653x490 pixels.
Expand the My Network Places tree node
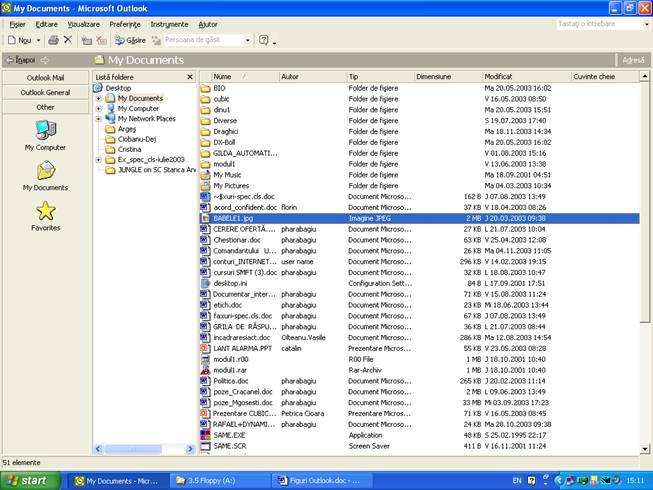[x=99, y=119]
